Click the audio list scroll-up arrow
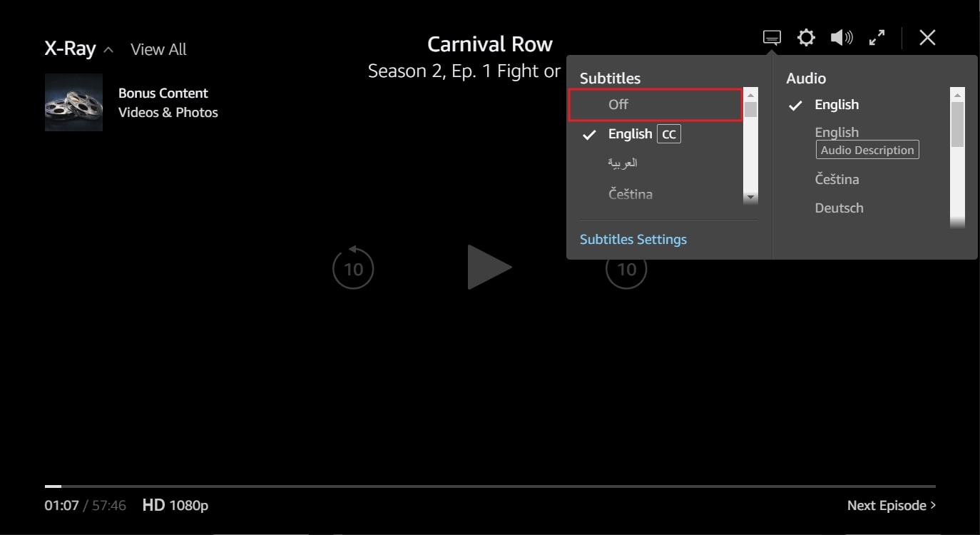Image resolution: width=980 pixels, height=535 pixels. point(957,95)
